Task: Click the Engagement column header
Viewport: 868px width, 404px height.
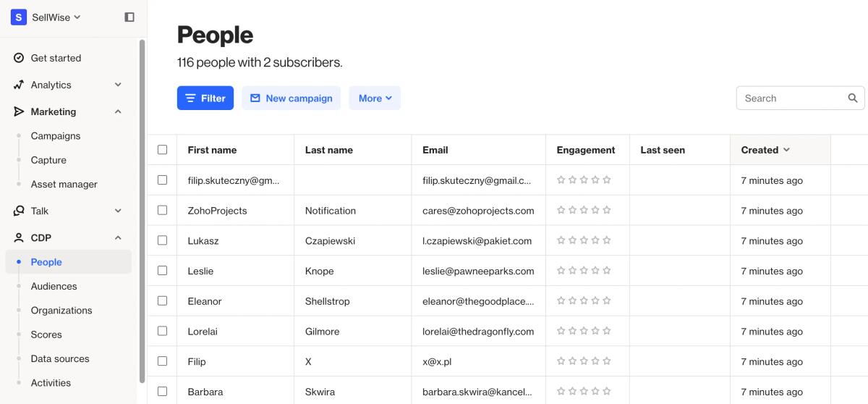Action: (586, 150)
